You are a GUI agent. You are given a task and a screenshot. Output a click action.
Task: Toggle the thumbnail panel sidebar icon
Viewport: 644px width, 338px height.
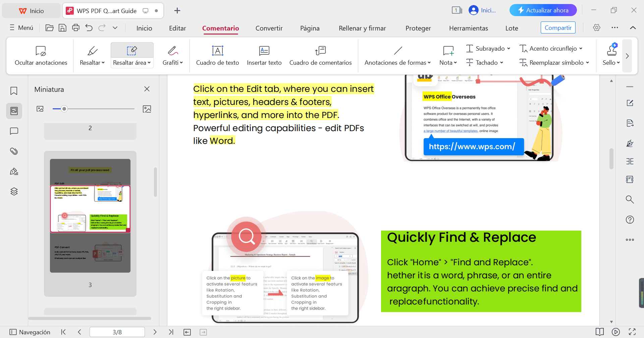coord(14,111)
